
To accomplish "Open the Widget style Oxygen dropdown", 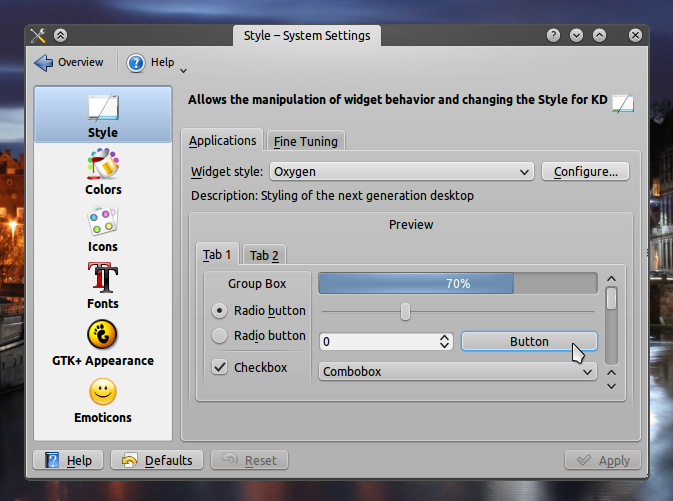I will tap(402, 172).
